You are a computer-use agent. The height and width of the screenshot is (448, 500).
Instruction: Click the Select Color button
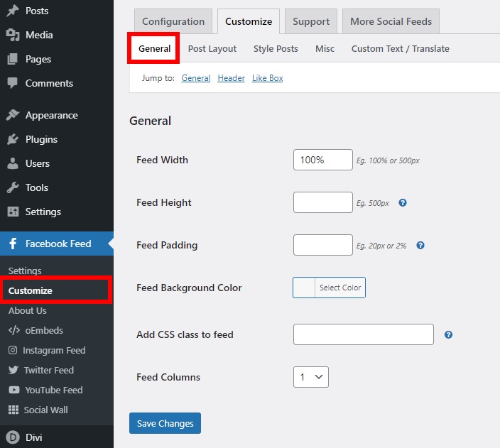(x=340, y=288)
